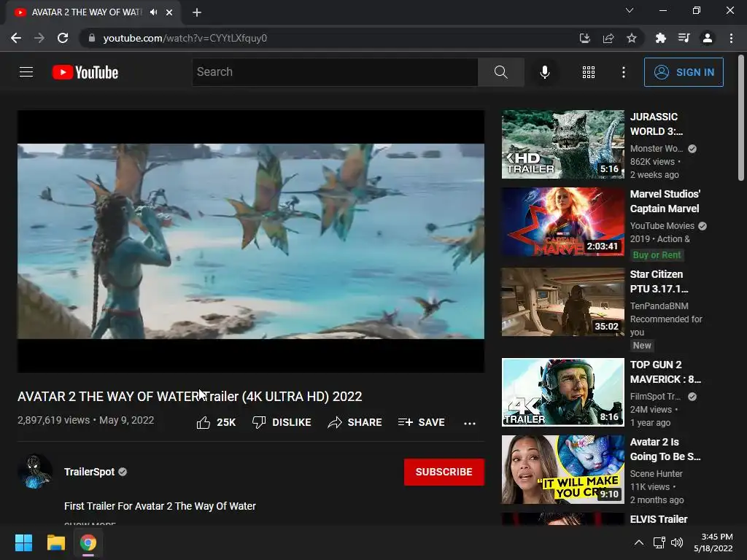Viewport: 747px width, 560px height.
Task: Share the video
Action: tap(355, 422)
